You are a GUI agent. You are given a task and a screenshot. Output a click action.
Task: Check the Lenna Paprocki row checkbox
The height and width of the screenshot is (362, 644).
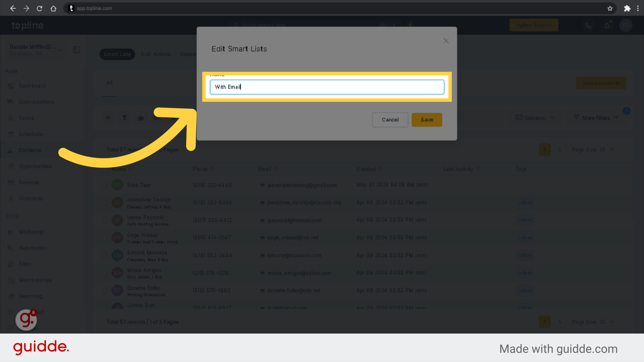point(105,220)
